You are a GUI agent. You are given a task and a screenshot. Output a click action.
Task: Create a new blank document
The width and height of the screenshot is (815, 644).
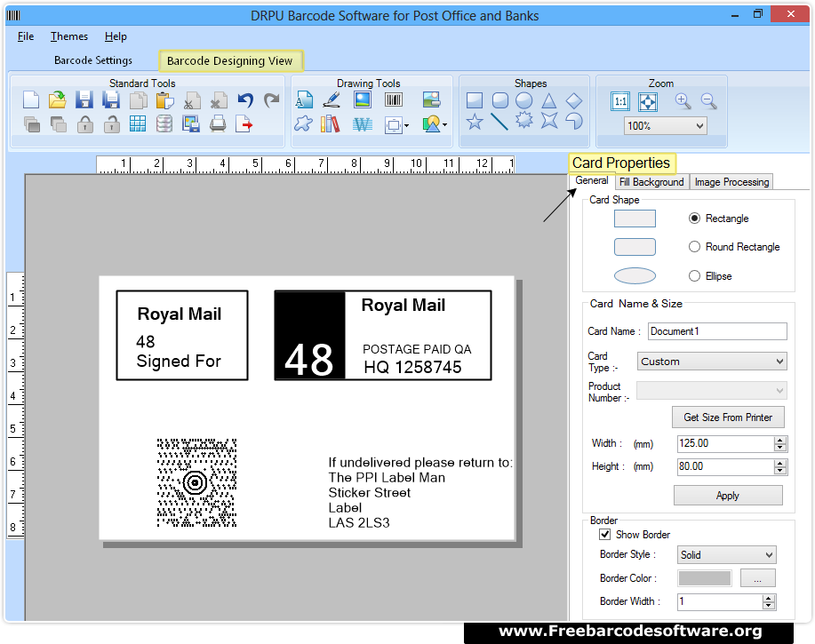(x=31, y=99)
